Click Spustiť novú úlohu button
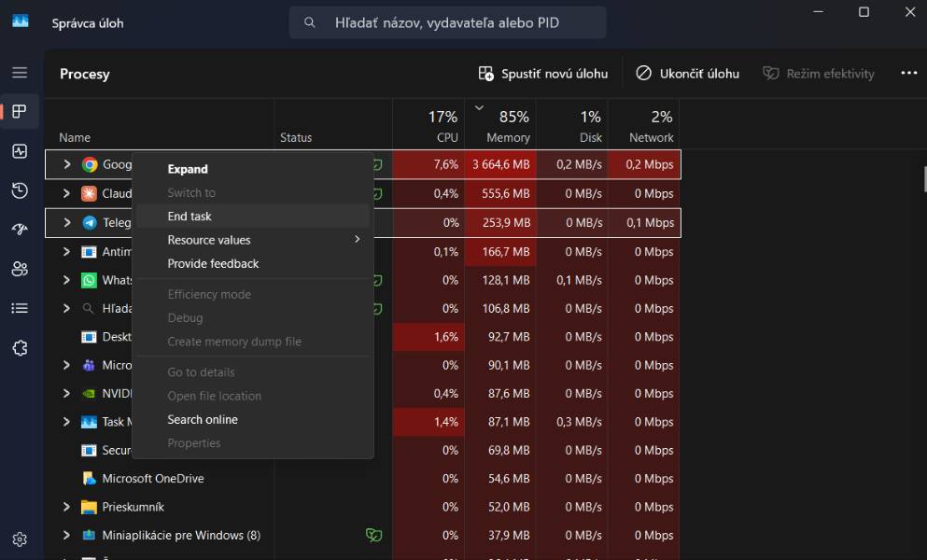Viewport: 927px width, 560px height. point(542,74)
